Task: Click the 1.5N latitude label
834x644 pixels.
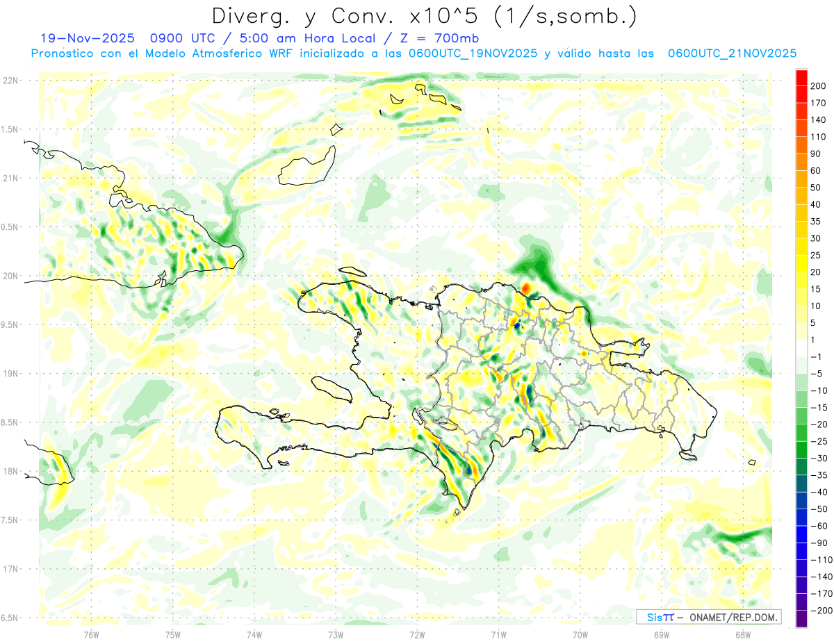Action: point(10,129)
